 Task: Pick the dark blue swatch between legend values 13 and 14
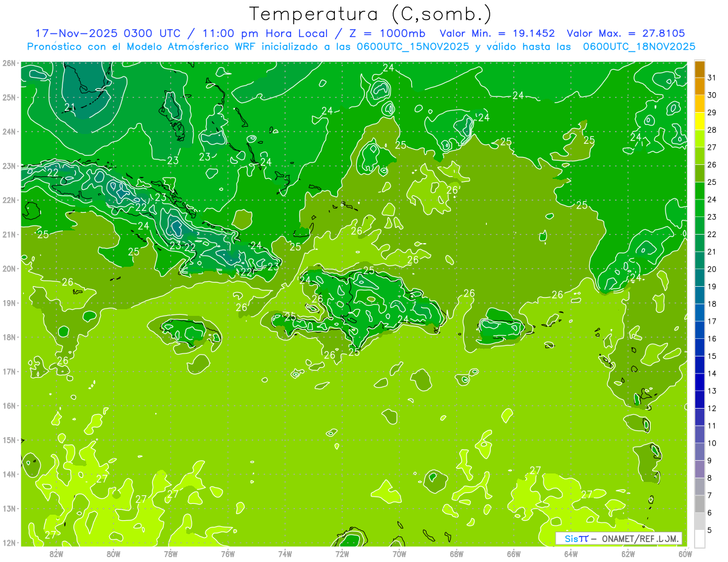tap(699, 382)
